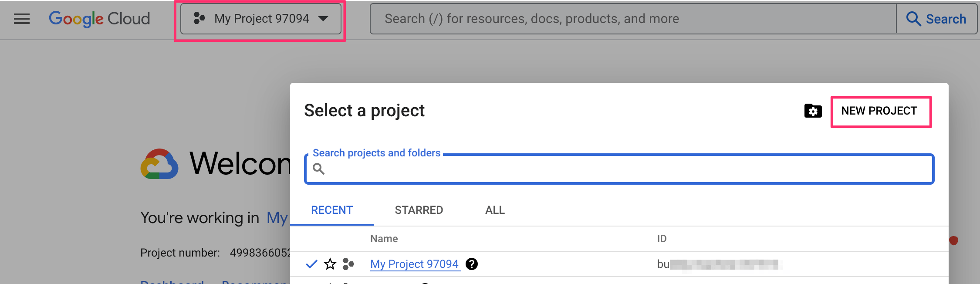Click the project icon in project selector

(x=199, y=18)
